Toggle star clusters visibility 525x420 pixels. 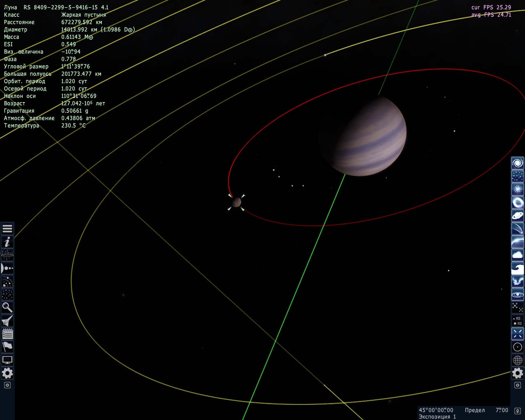[518, 189]
